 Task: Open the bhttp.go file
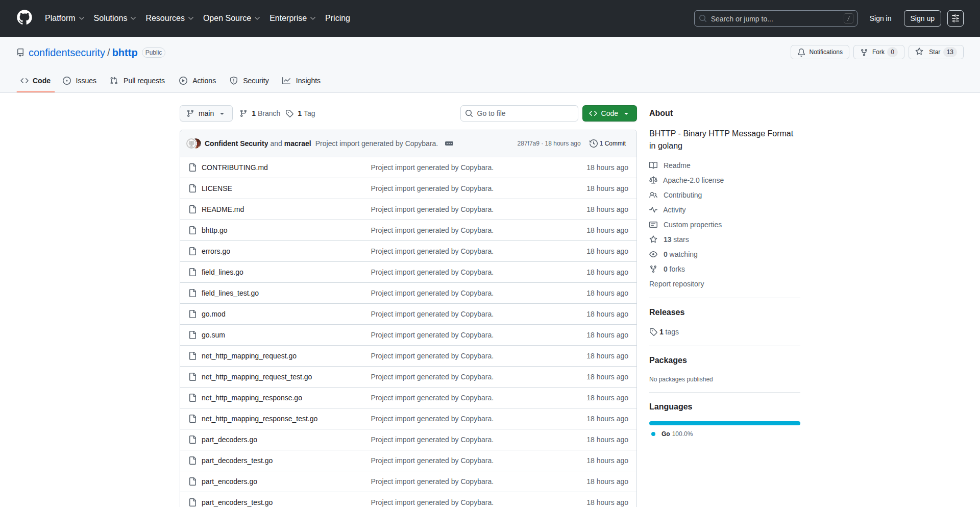tap(214, 230)
